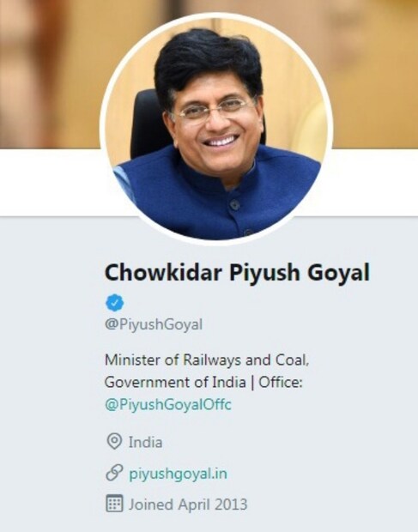Click the India location text
This screenshot has height=532, width=418.
(x=145, y=443)
